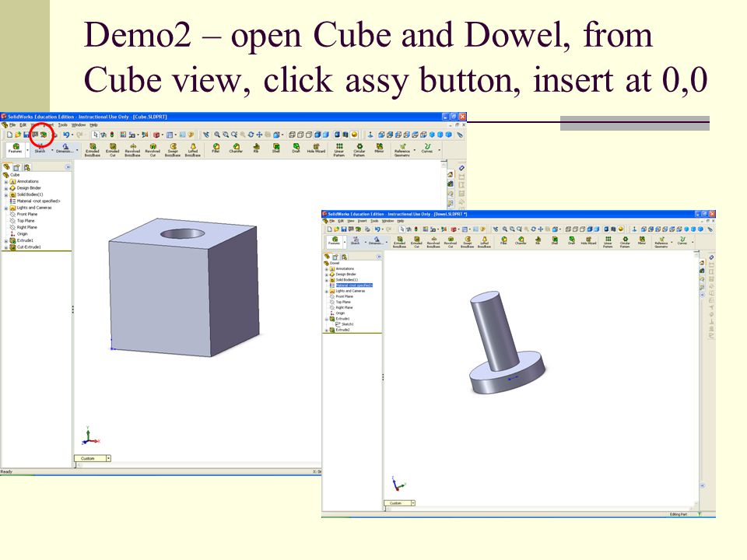The width and height of the screenshot is (747, 560).
Task: Click Save icon in Cube window
Action: [x=26, y=135]
